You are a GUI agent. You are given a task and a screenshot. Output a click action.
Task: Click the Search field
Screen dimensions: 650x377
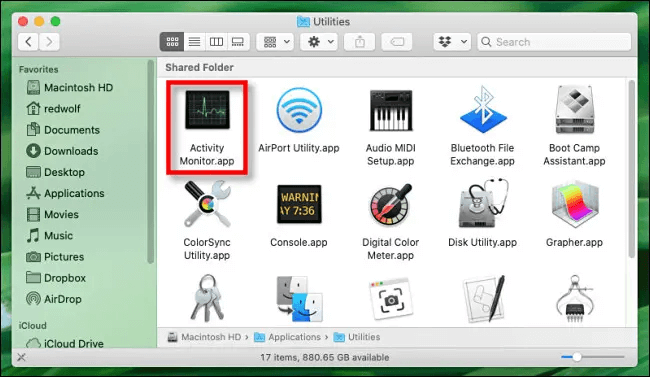click(x=554, y=42)
